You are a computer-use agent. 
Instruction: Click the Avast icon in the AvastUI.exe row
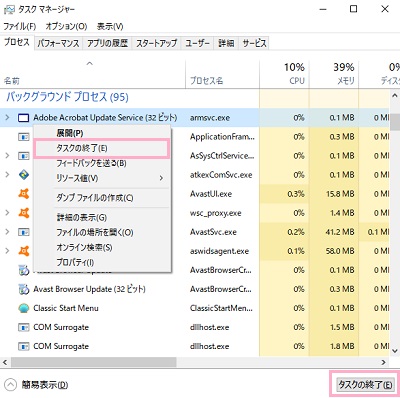24,194
